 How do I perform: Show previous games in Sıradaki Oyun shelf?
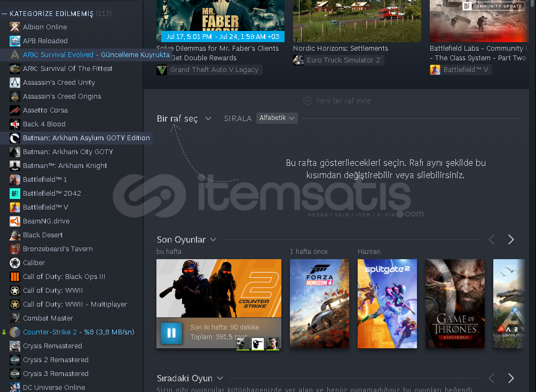pyautogui.click(x=492, y=378)
